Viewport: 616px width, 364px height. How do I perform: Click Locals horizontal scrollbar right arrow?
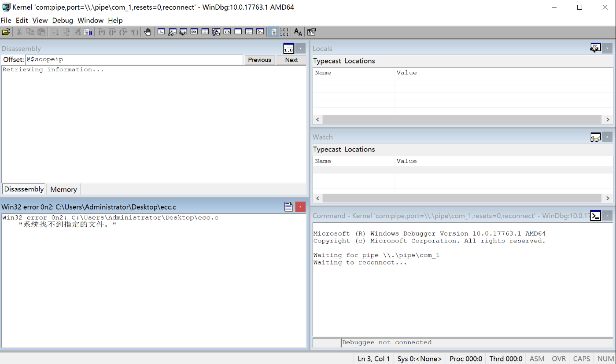[608, 119]
